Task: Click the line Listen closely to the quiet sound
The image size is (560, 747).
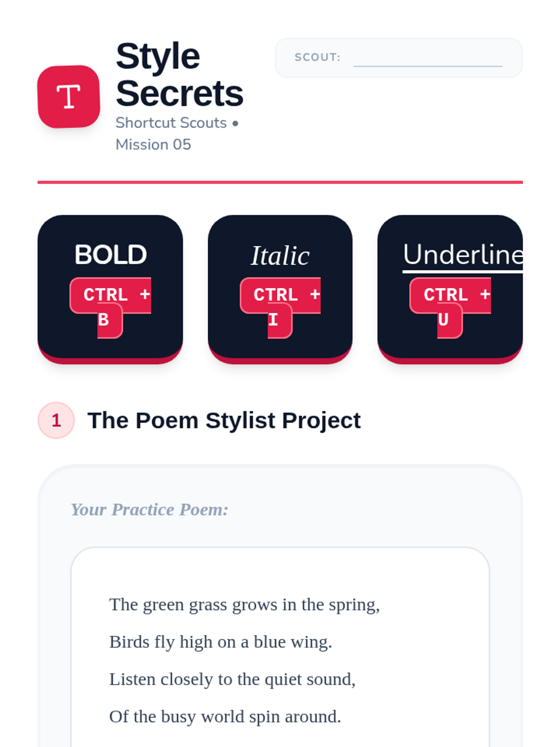Action: (232, 679)
